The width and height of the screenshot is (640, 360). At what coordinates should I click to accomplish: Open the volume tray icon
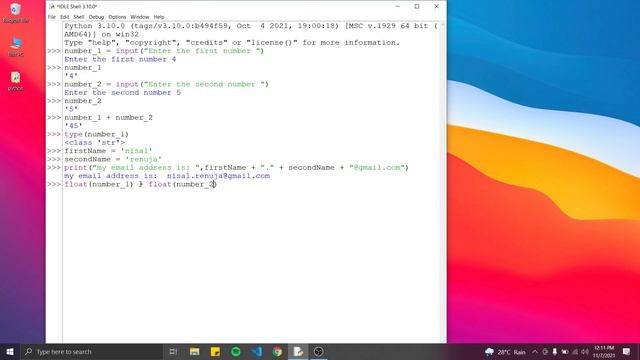point(585,352)
